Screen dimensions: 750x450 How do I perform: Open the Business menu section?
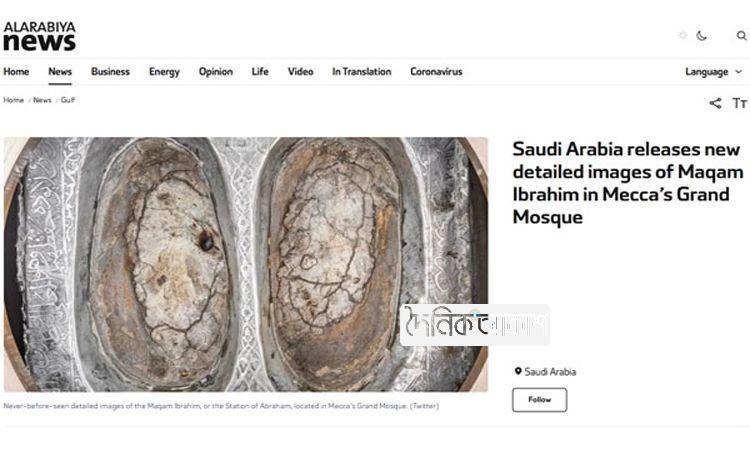(x=110, y=72)
